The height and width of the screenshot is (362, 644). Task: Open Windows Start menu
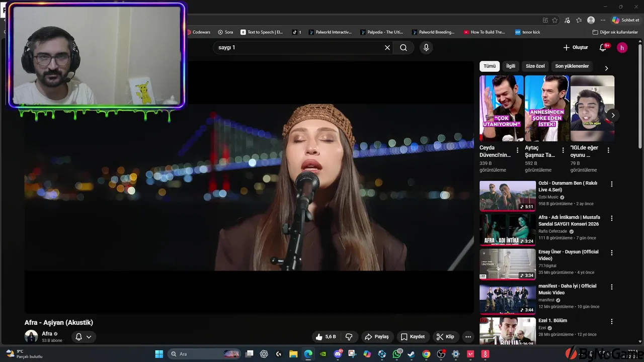(x=159, y=354)
